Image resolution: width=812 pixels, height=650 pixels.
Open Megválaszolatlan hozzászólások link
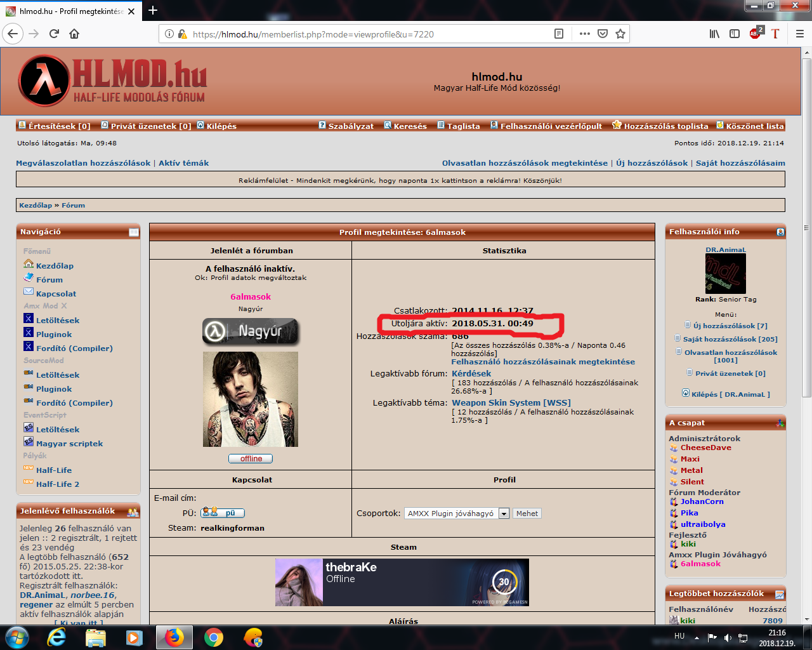[83, 163]
